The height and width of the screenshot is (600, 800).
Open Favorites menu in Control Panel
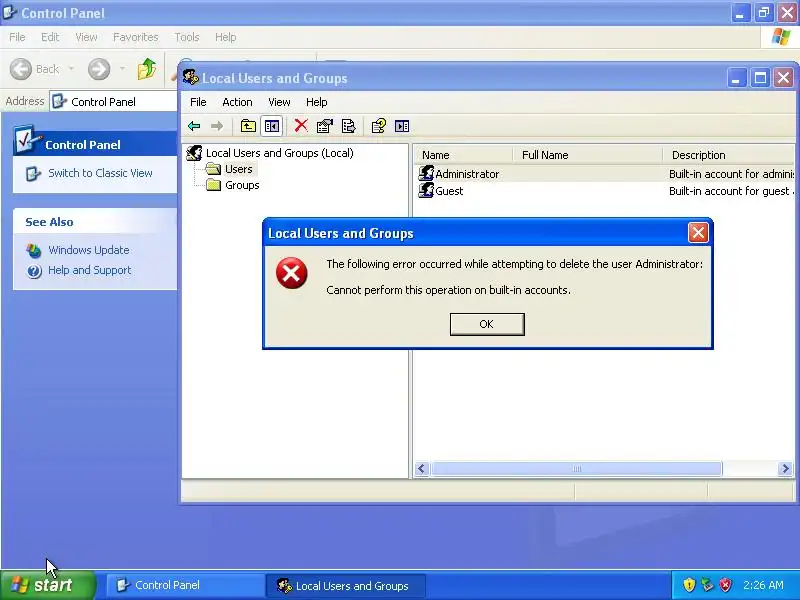point(136,37)
